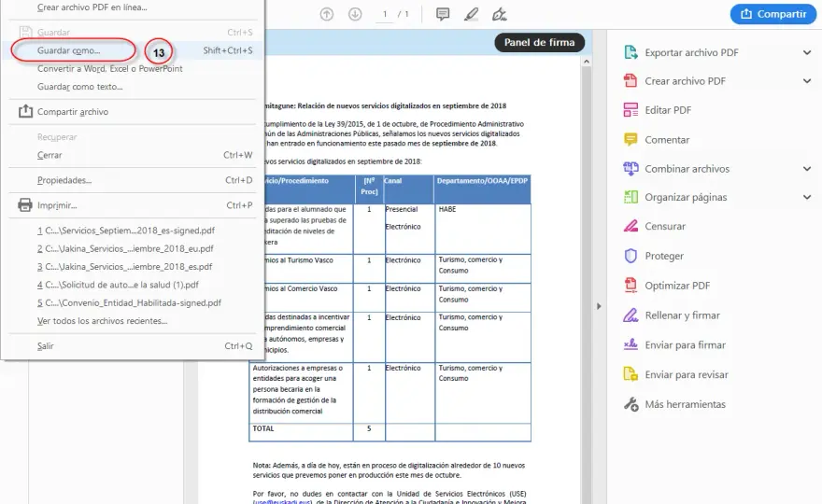The width and height of the screenshot is (822, 504).
Task: Click the Organizar páginas icon
Action: point(631,197)
